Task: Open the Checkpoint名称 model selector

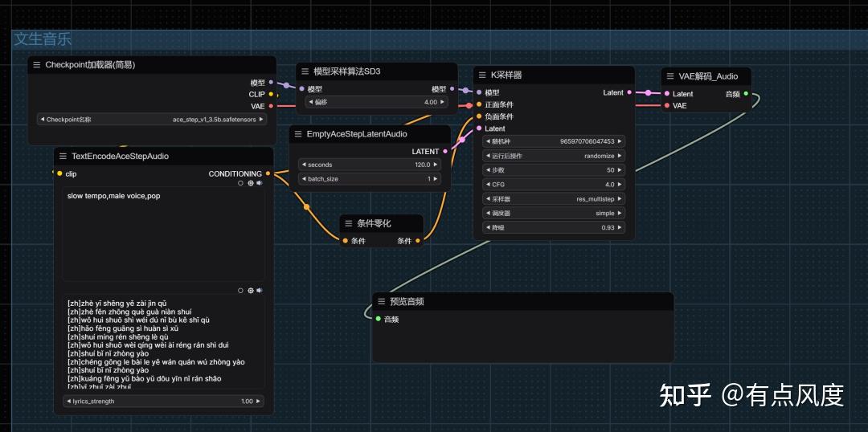Action: point(151,120)
